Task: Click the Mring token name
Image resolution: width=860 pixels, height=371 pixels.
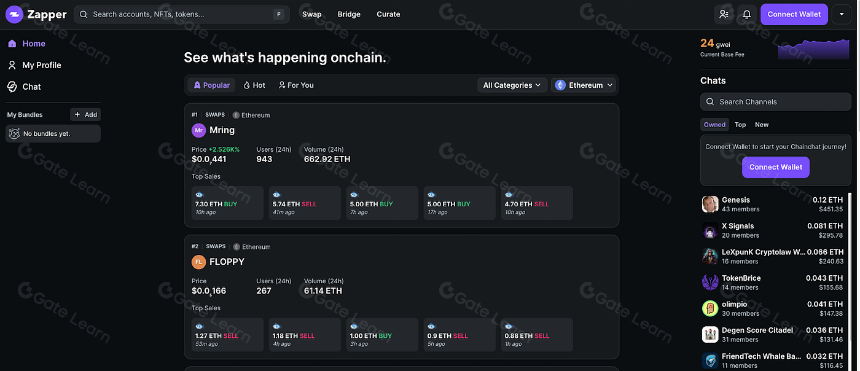Action: [222, 131]
